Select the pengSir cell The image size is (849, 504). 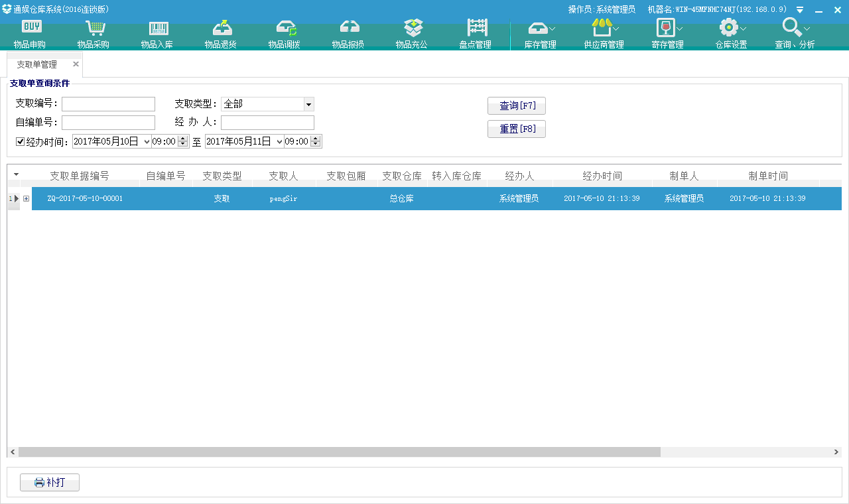[x=283, y=198]
